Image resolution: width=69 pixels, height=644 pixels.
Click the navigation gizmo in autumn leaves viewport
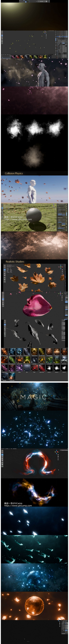click(x=61, y=267)
